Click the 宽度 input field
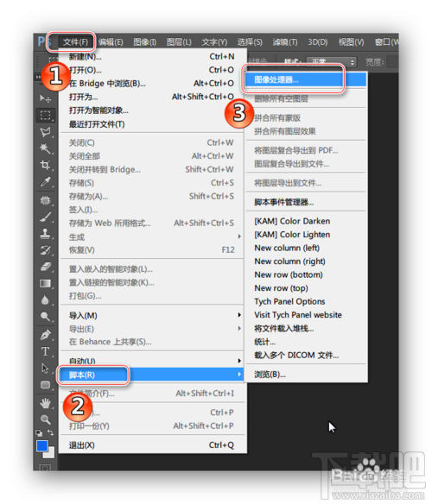This screenshot has width=432, height=504. point(392,61)
